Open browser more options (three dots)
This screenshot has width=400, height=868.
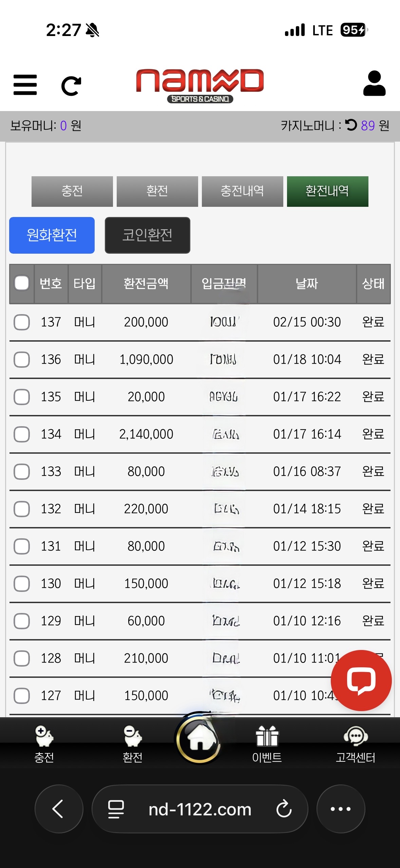tap(341, 809)
